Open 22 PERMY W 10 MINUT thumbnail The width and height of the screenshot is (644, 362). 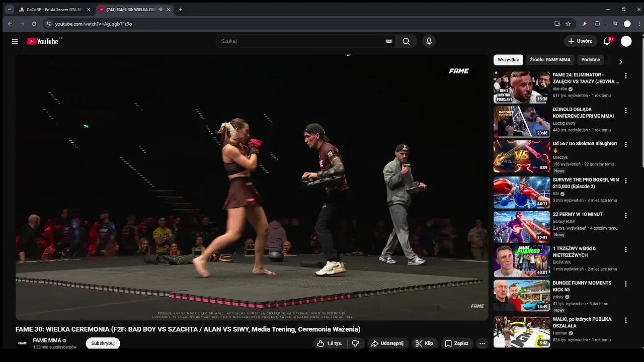tap(521, 226)
